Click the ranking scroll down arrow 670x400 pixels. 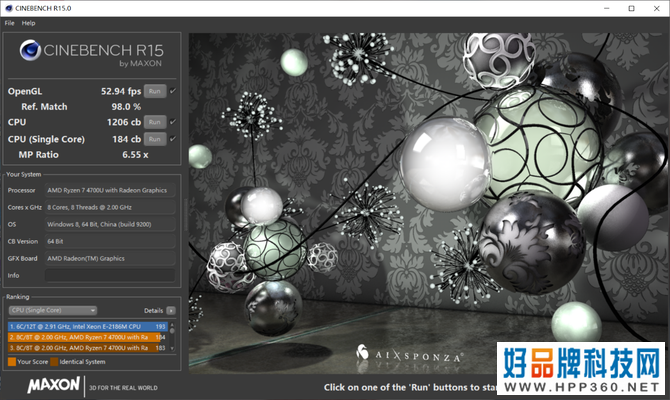pyautogui.click(x=172, y=349)
